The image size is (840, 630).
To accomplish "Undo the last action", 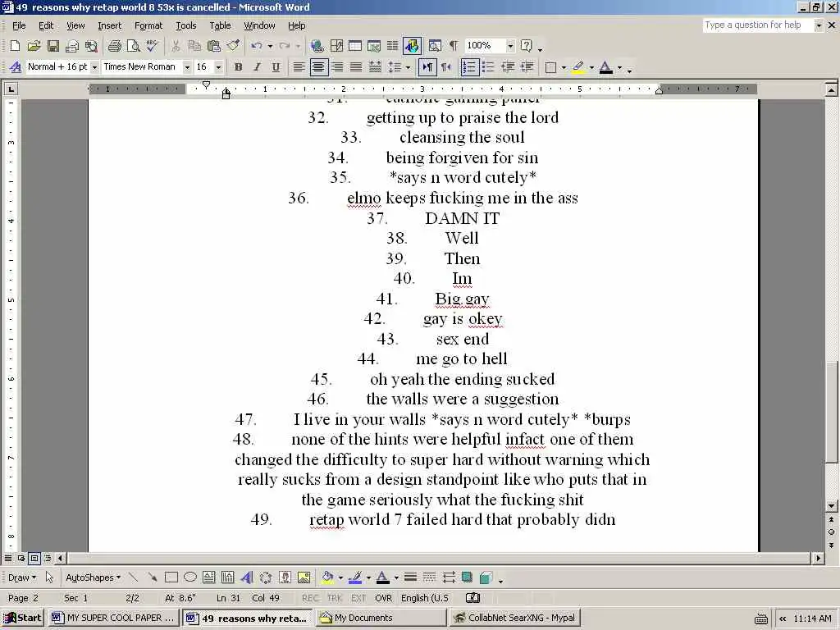I will (257, 46).
